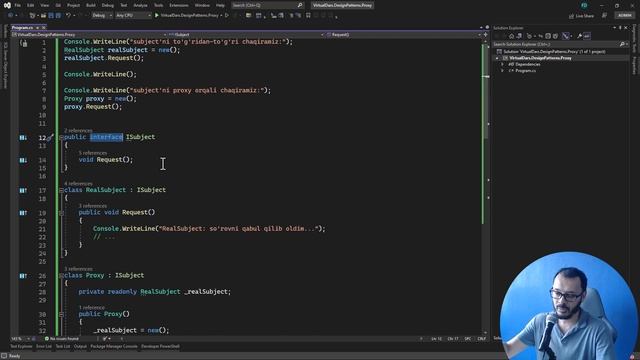
Task: Open the File menu
Action: [x=18, y=5]
